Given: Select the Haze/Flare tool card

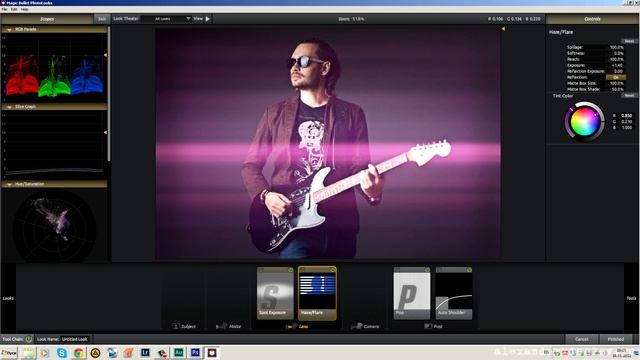Looking at the screenshot, I should [317, 293].
